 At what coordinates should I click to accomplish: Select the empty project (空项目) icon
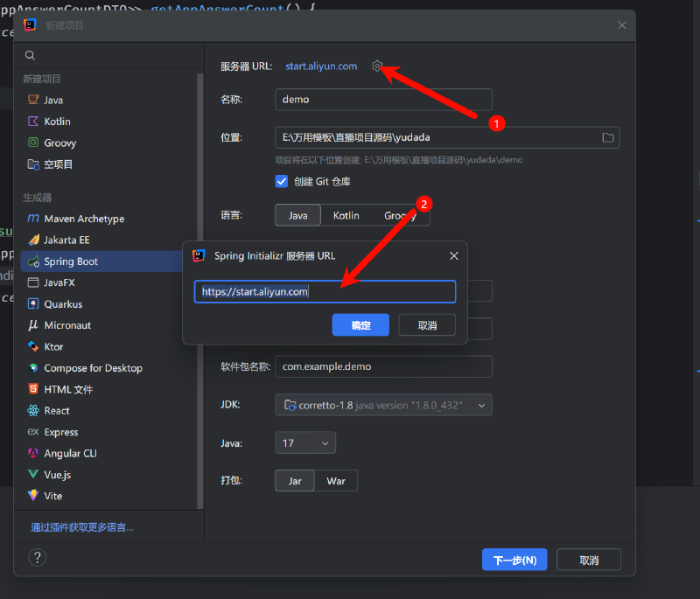(33, 164)
